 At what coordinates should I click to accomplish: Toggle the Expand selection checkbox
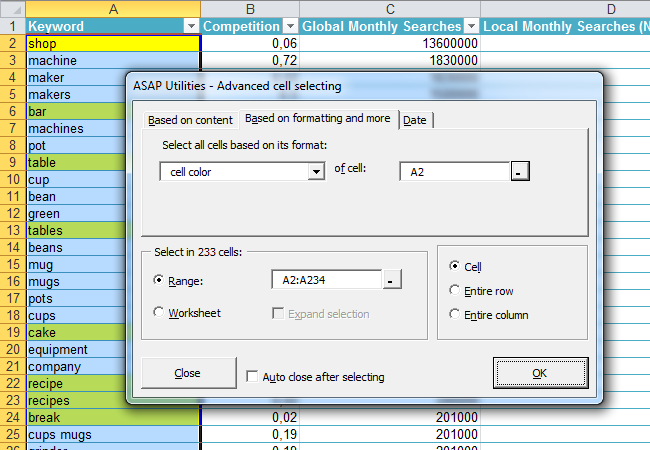tap(278, 313)
